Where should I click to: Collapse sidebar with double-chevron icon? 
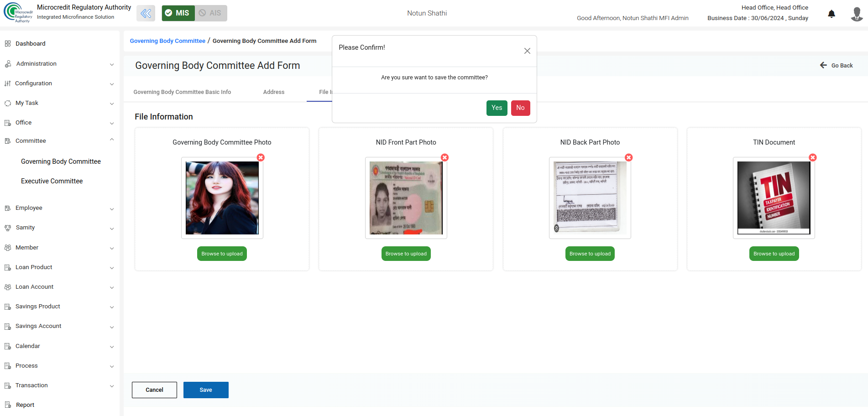[146, 13]
